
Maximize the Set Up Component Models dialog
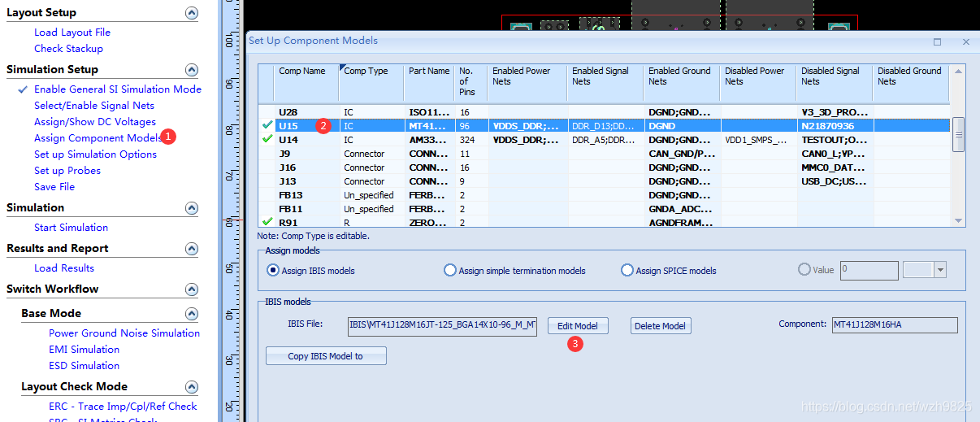[937, 41]
